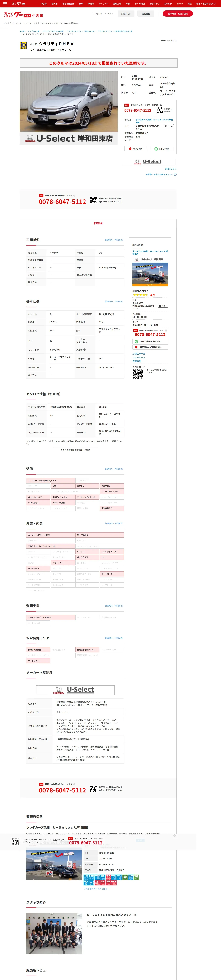
Task: Open 装備略号/用語解説 link in 車両状態 section
Action: tap(114, 240)
